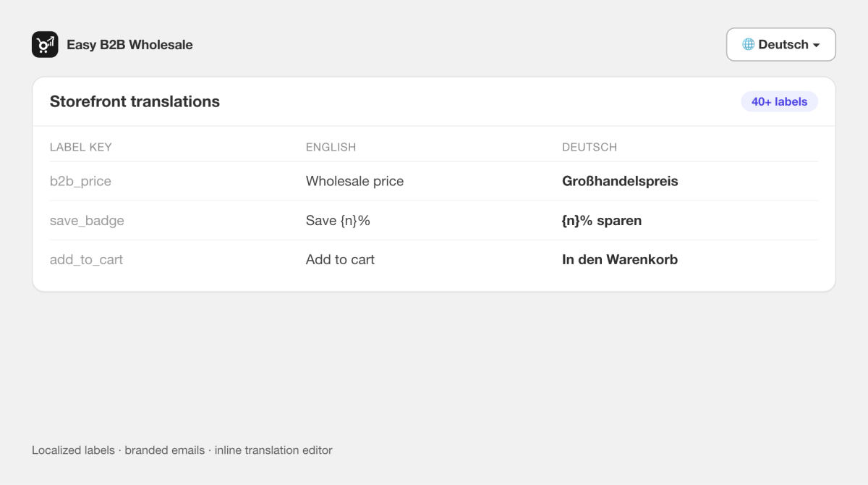The image size is (868, 485).
Task: Click the Easy B2B Wholesale logo icon
Action: (45, 44)
